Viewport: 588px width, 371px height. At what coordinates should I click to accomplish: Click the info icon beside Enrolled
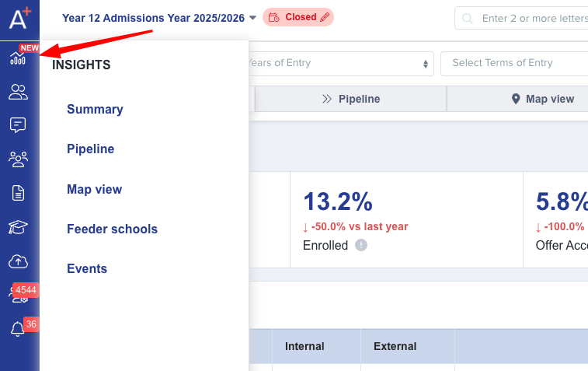tap(361, 245)
